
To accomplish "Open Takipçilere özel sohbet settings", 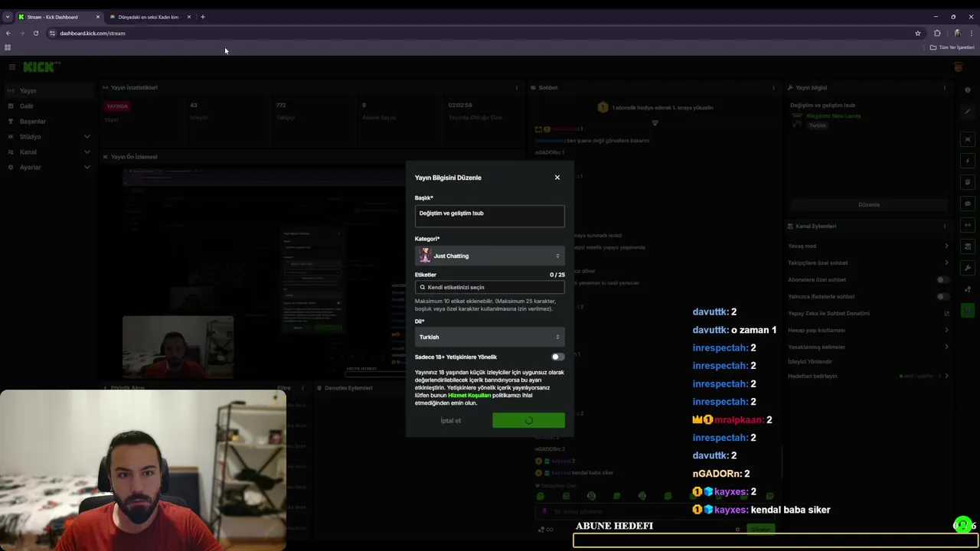I will click(868, 262).
